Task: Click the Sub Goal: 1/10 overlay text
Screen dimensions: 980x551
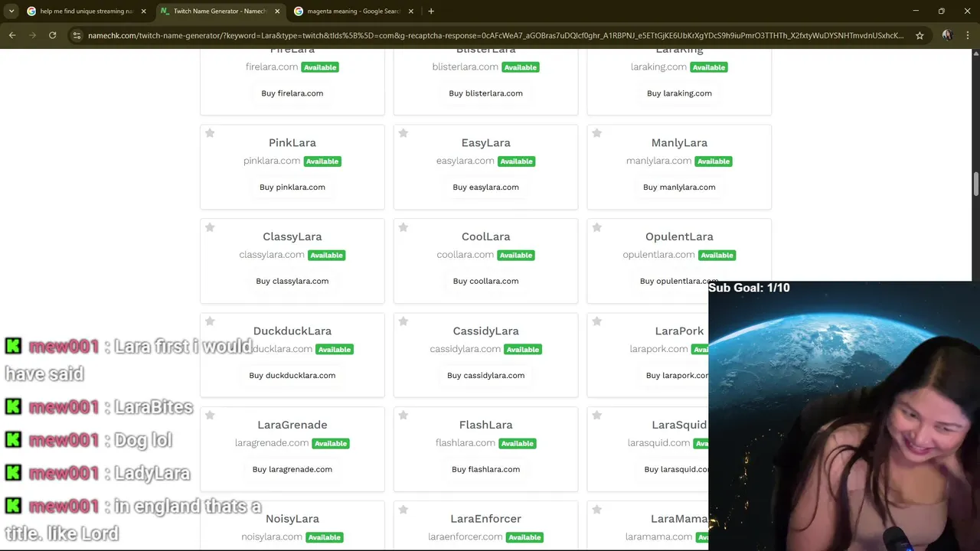Action: pos(749,288)
